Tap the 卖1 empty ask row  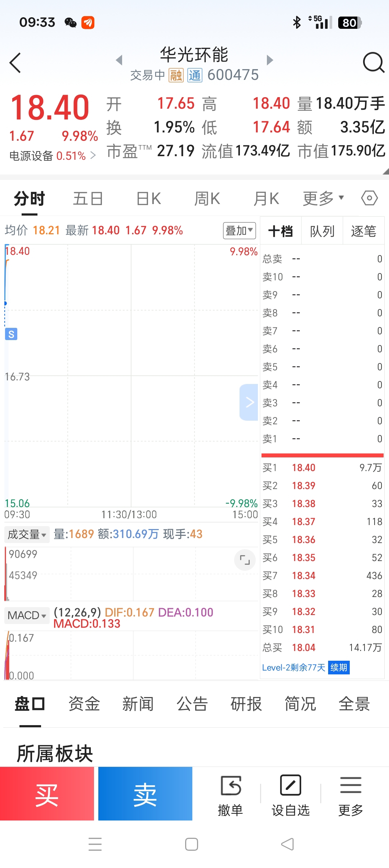point(322,439)
